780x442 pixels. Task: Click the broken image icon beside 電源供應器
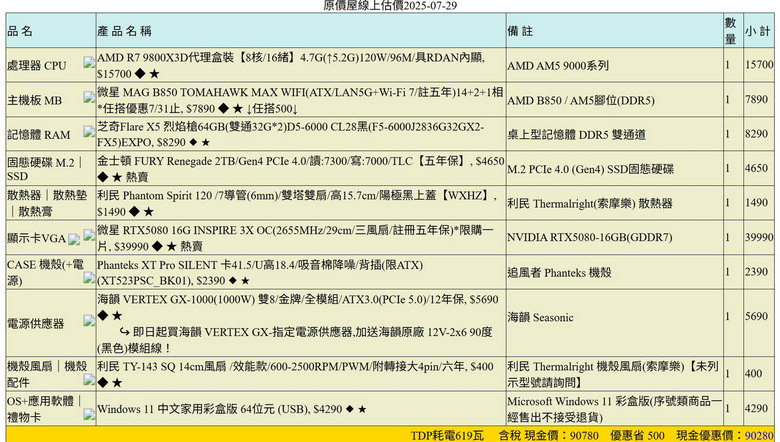click(x=89, y=321)
